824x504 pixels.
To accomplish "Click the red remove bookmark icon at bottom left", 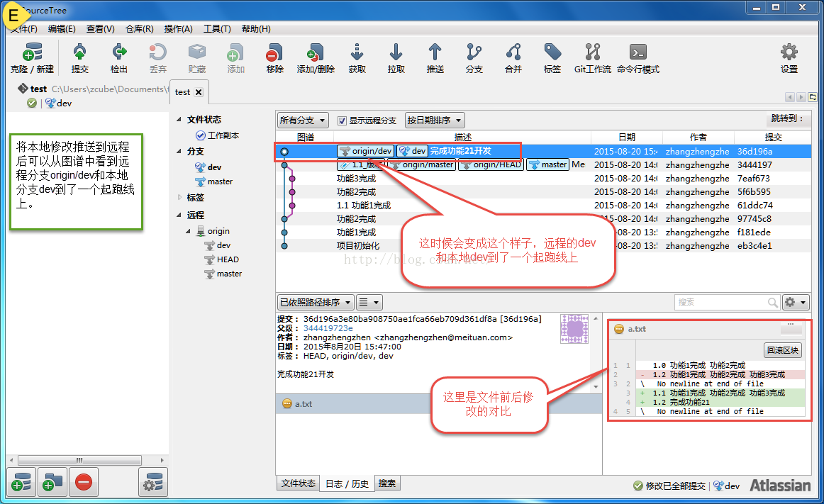I will pyautogui.click(x=84, y=482).
